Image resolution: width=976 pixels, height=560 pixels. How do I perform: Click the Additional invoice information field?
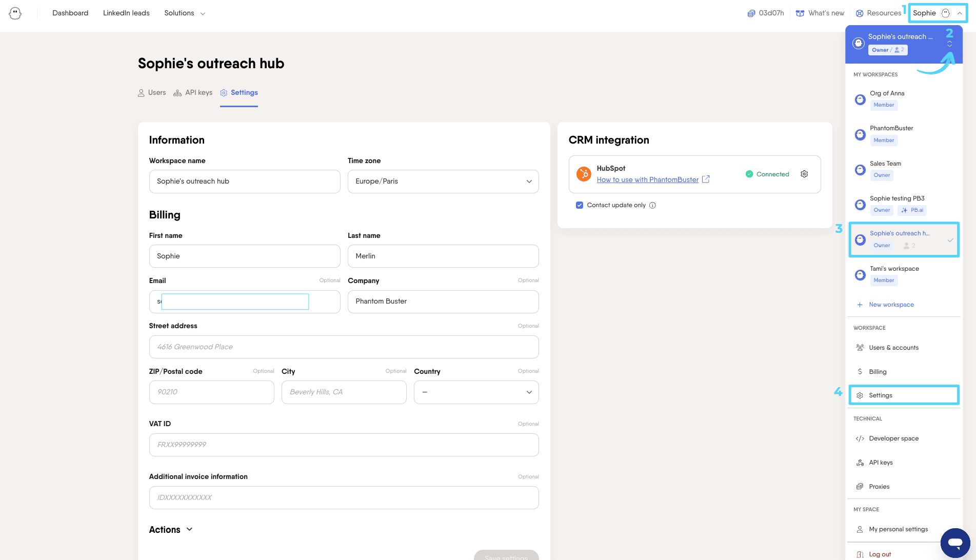point(344,498)
